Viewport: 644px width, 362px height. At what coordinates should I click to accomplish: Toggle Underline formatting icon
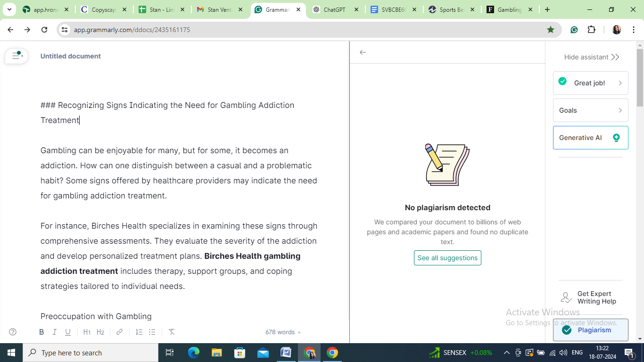[68, 332]
